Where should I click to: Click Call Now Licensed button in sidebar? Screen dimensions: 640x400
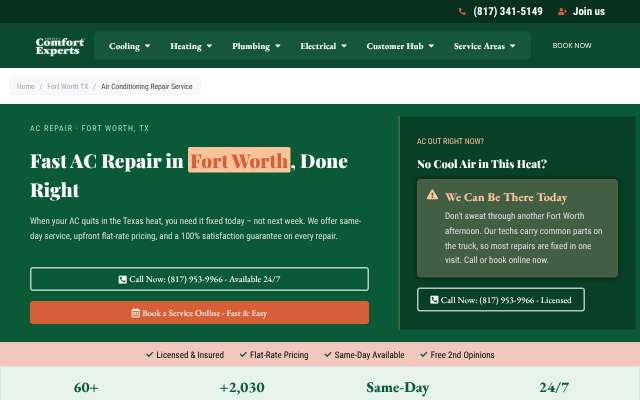[x=501, y=300]
